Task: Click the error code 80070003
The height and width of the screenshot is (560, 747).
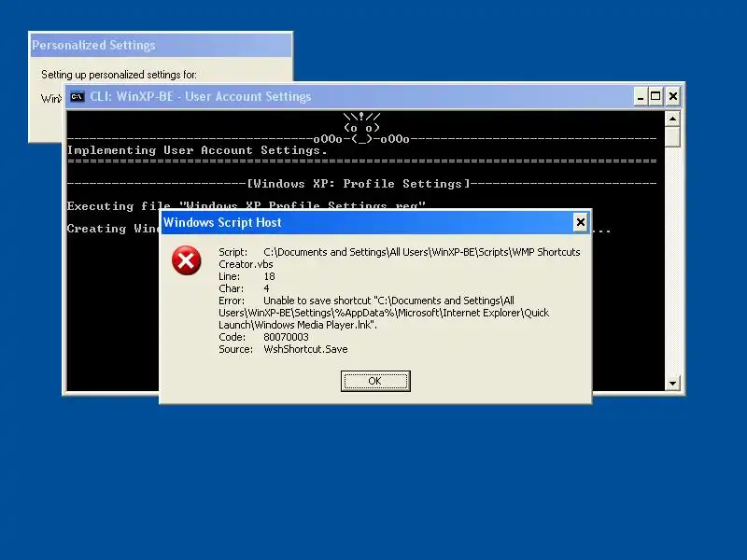Action: click(x=286, y=337)
